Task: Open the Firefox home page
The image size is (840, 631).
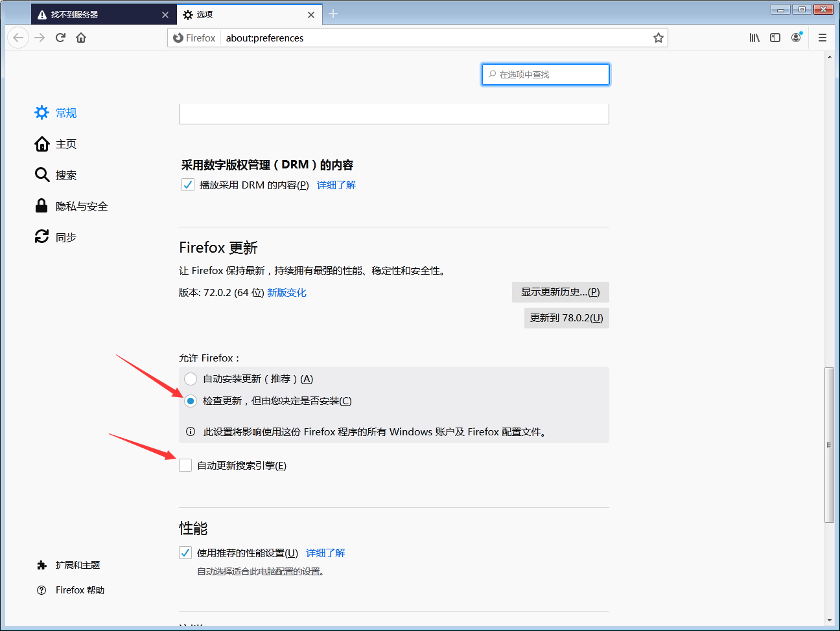Action: [81, 38]
